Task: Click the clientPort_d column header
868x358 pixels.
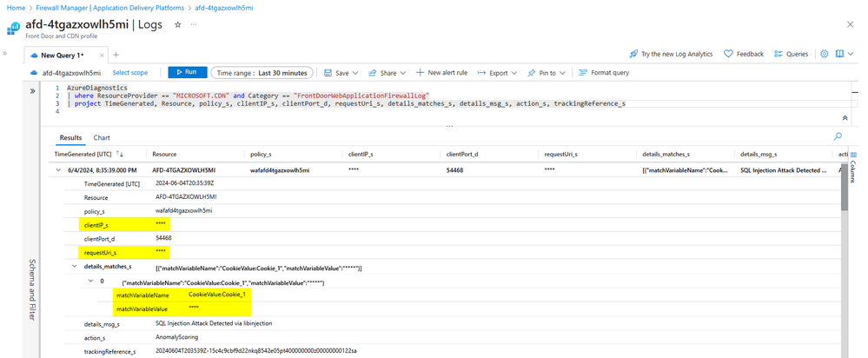Action: [x=462, y=155]
